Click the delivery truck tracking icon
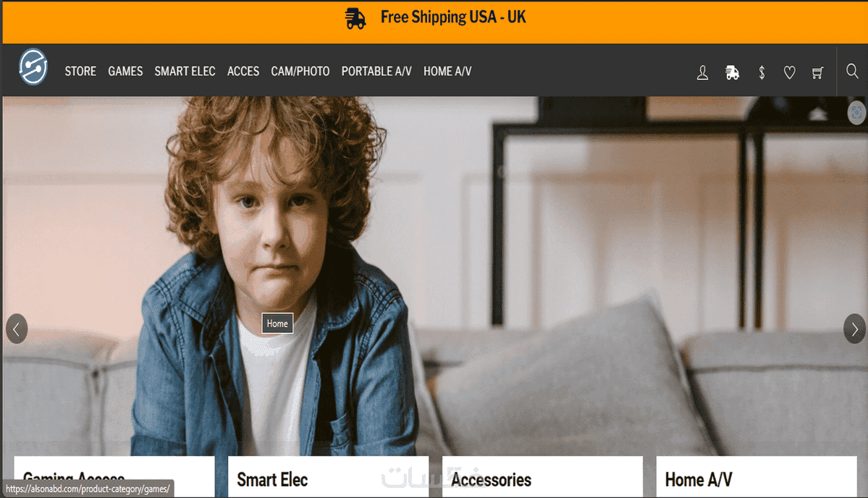The image size is (868, 498). [733, 72]
